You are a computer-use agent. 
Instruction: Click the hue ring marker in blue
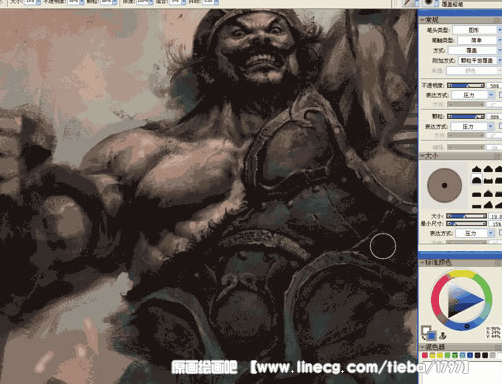point(467,326)
